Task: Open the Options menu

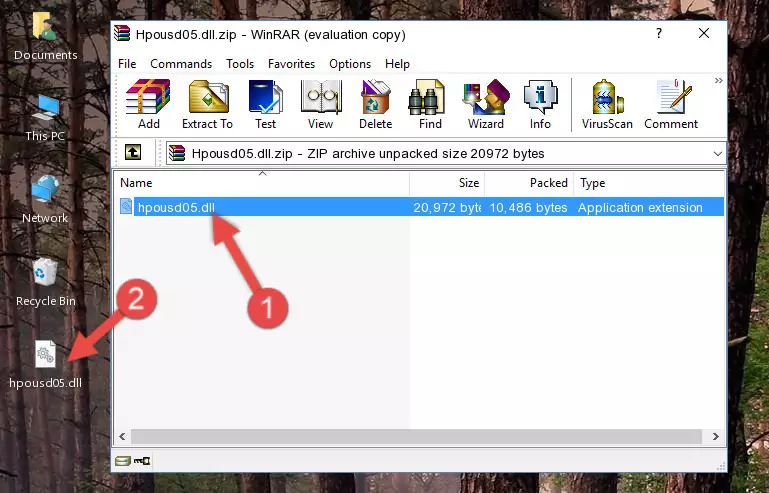Action: click(x=350, y=64)
